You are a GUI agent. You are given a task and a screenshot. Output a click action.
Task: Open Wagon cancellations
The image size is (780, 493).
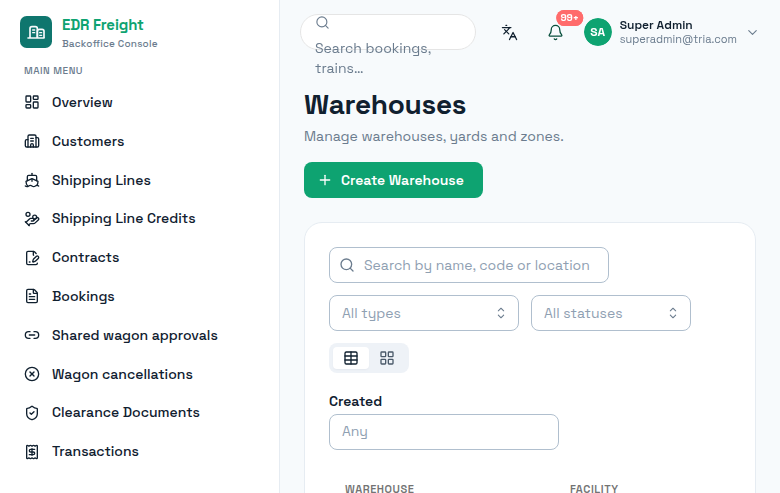pyautogui.click(x=122, y=374)
